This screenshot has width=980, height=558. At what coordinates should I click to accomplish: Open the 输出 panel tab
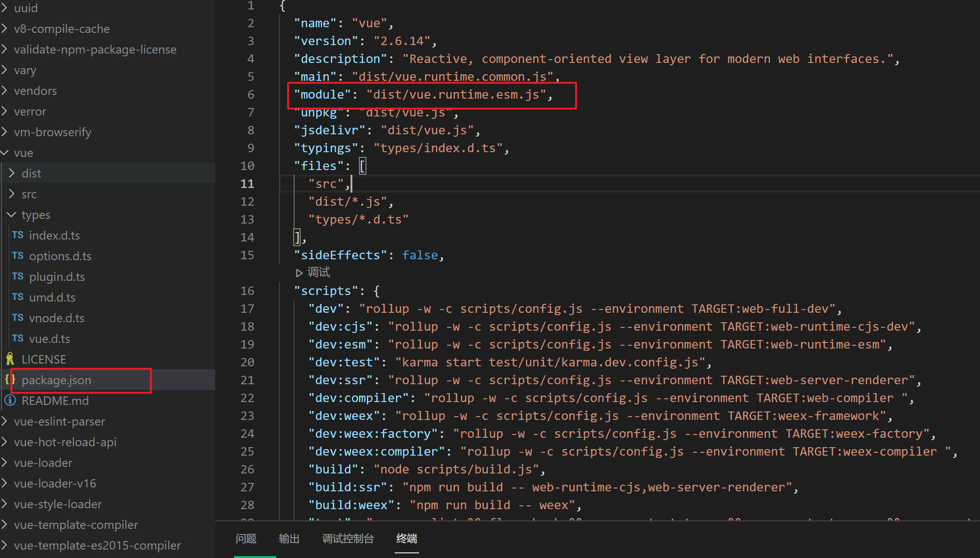coord(289,538)
